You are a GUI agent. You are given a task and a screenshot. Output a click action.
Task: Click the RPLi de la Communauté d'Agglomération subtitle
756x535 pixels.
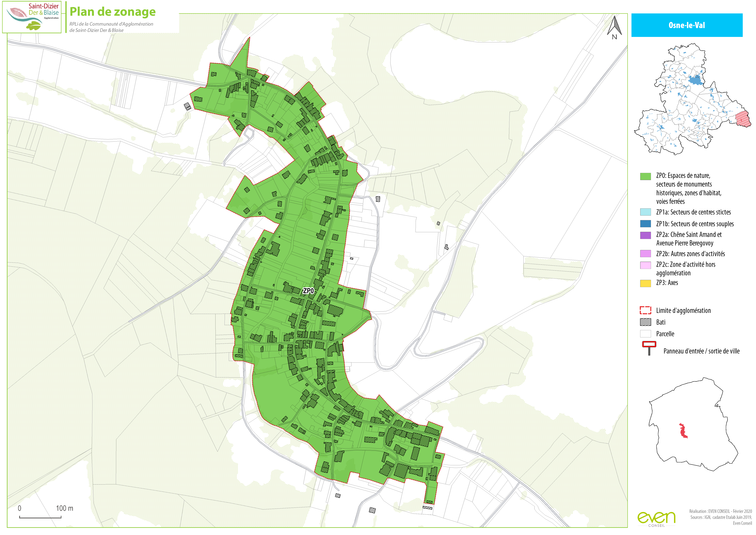pyautogui.click(x=111, y=27)
